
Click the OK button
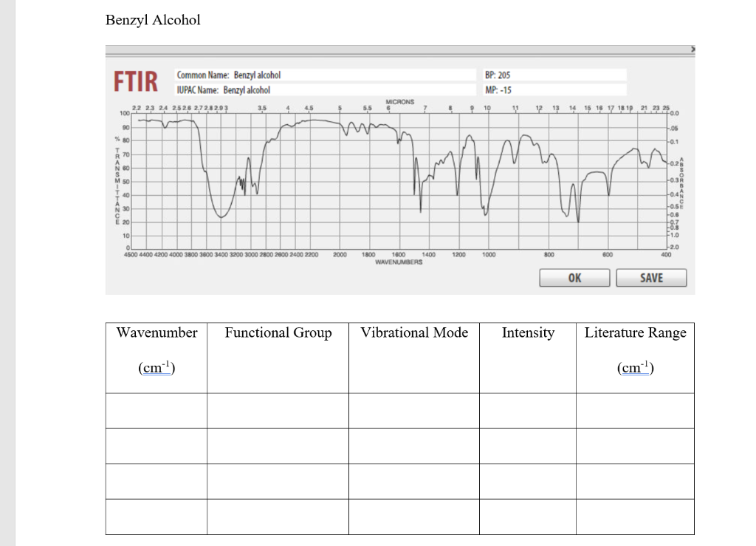coord(574,279)
